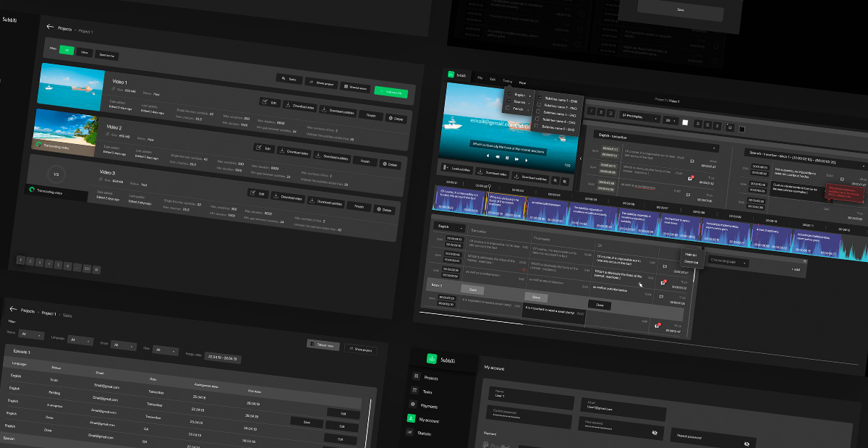Edit Video 2 in the project list
Screen dimensions: 868x448
pos(264,148)
